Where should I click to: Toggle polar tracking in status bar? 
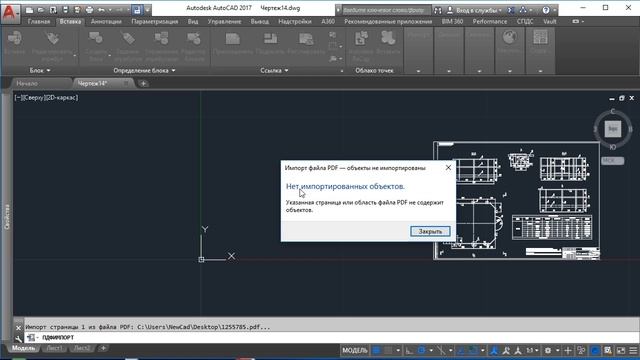(422, 350)
